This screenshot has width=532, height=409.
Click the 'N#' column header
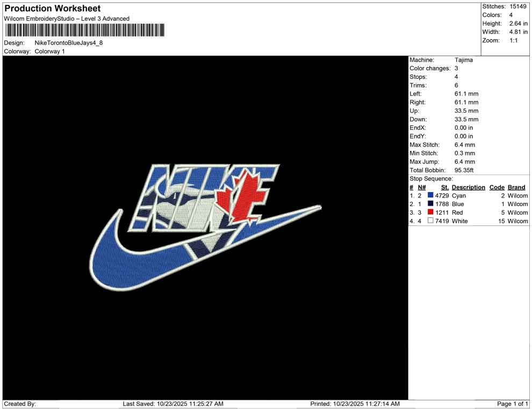coord(422,187)
